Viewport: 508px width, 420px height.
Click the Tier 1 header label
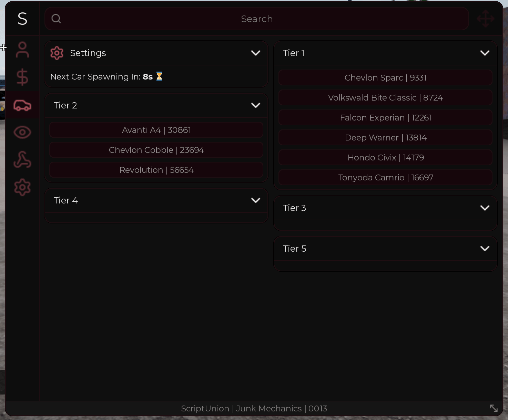pos(294,53)
